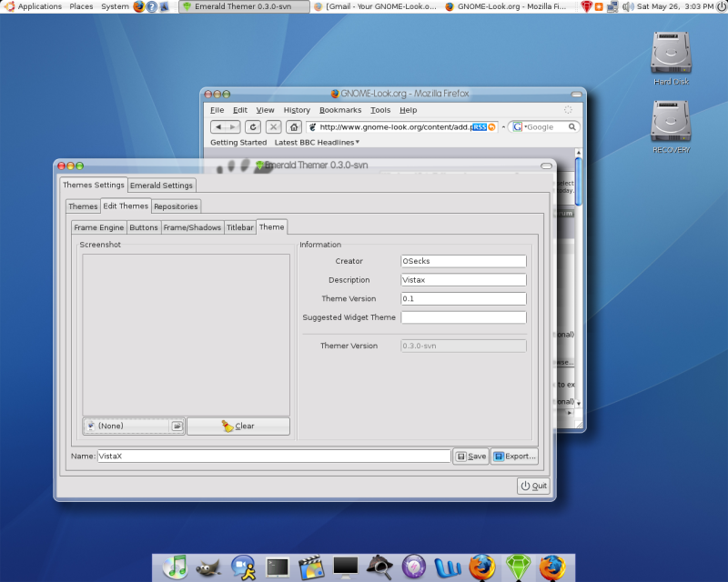Image resolution: width=728 pixels, height=582 pixels.
Task: Switch to the Titlebar tab
Action: pyautogui.click(x=240, y=227)
